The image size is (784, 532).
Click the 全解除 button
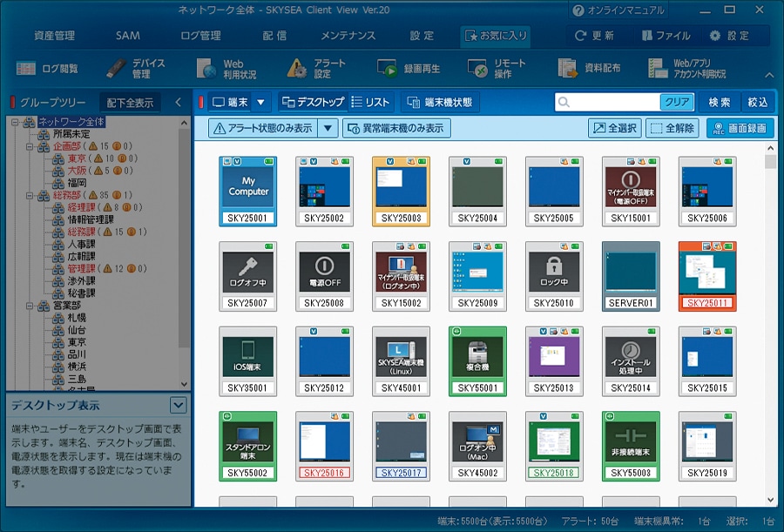point(672,129)
